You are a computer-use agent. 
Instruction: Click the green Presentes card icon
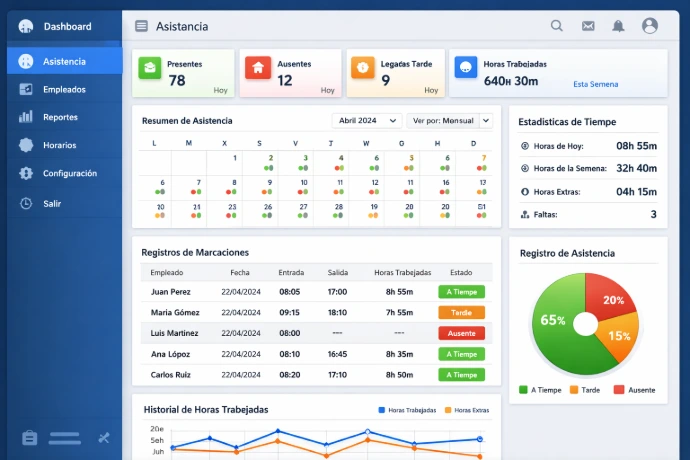point(150,68)
